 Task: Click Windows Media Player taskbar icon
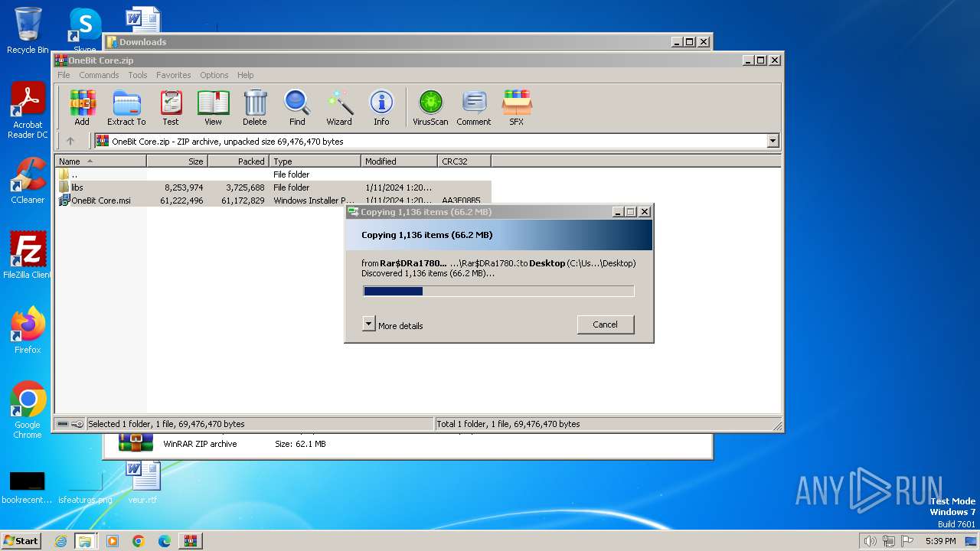113,541
